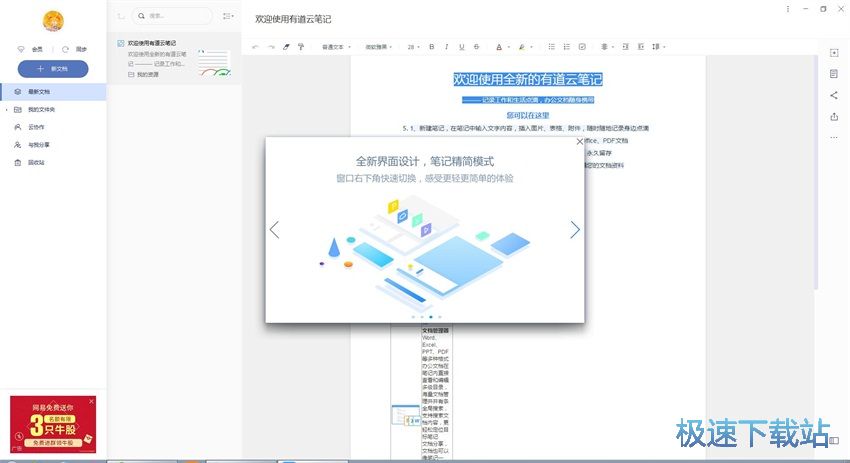Select the eraser clear-format tool
The image size is (850, 463).
click(286, 47)
